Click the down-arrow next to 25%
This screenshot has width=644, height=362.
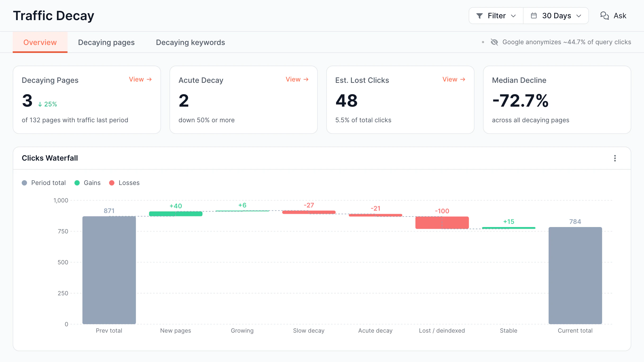[40, 104]
